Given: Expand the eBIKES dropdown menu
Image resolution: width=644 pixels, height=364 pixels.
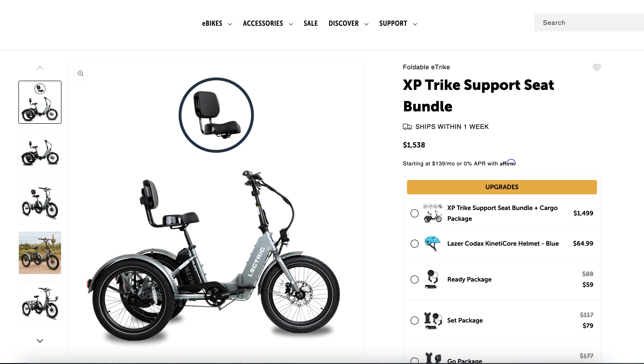Looking at the screenshot, I should pos(217,24).
